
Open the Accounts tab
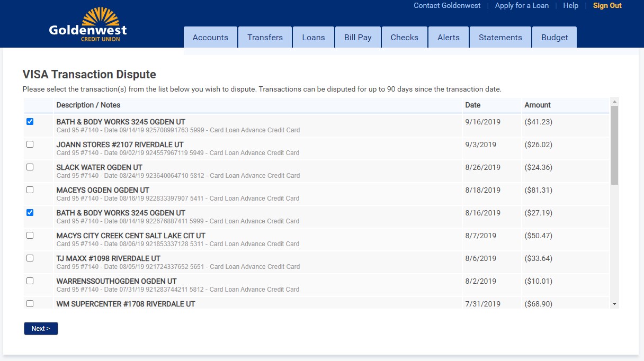[x=210, y=38]
